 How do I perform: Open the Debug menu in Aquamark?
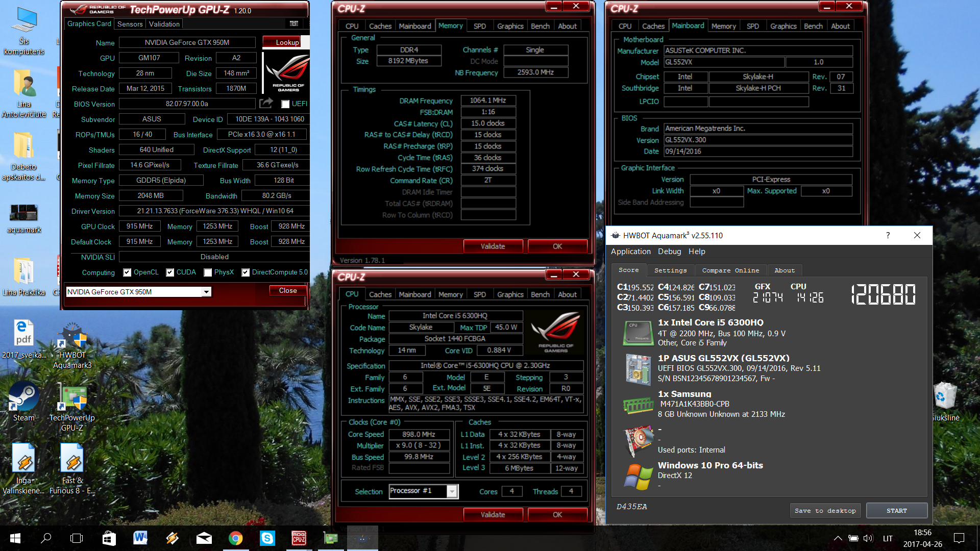pyautogui.click(x=669, y=252)
